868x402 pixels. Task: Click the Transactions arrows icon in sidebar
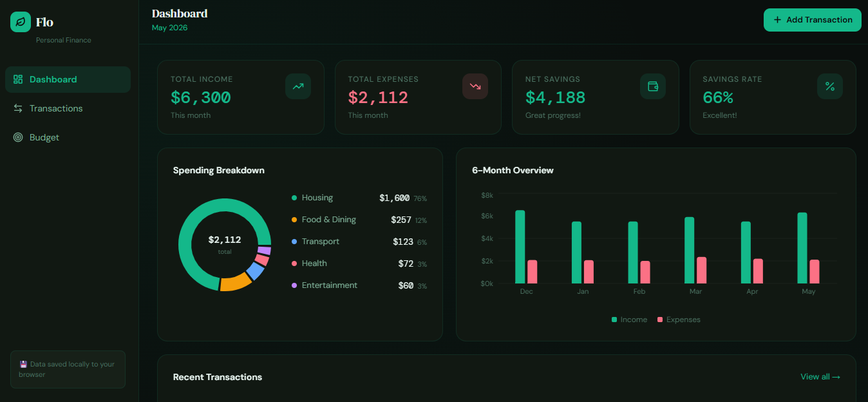18,108
